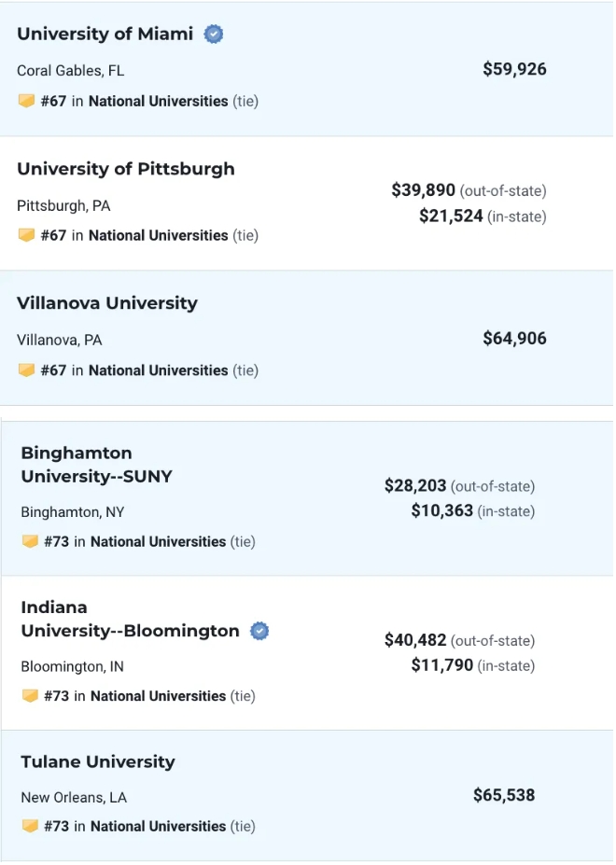Open the Indiana University--Bloomington listing
Screen dimensions: 616x865
(130, 620)
